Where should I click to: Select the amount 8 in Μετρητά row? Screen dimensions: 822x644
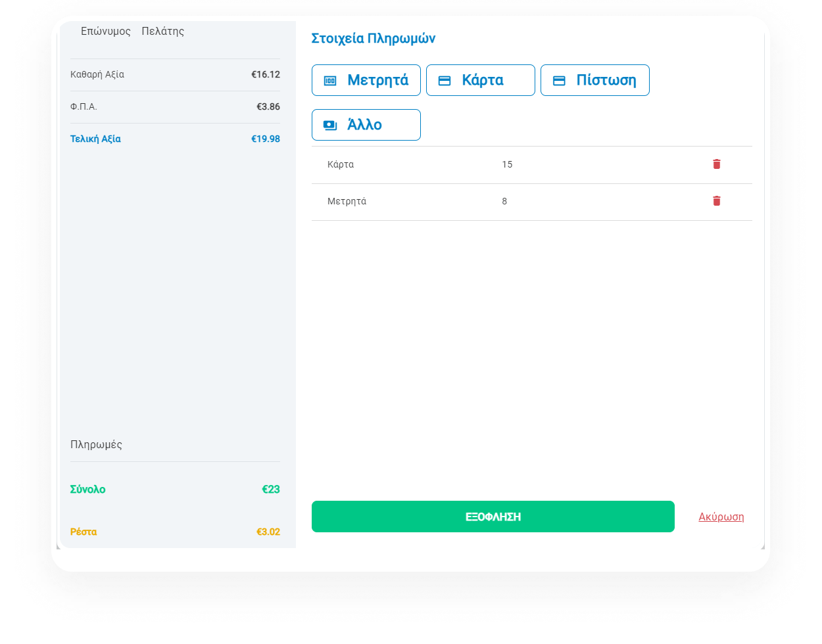[504, 201]
